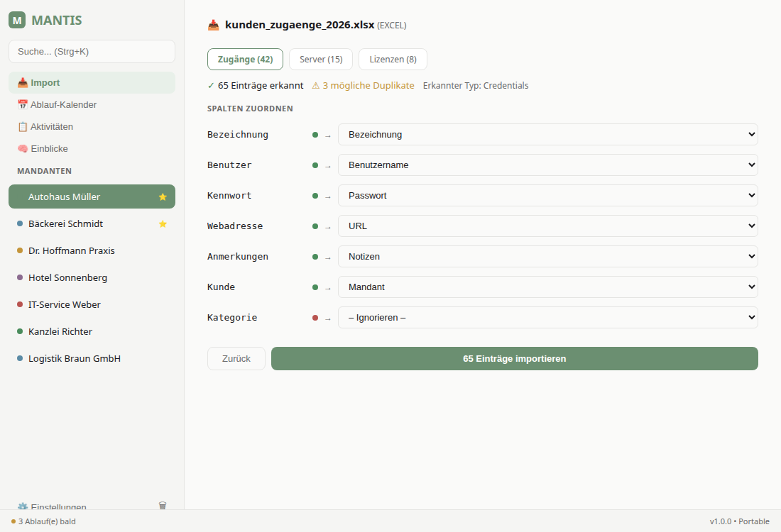The image size is (781, 532).
Task: Focus the search field Suche
Action: [92, 52]
